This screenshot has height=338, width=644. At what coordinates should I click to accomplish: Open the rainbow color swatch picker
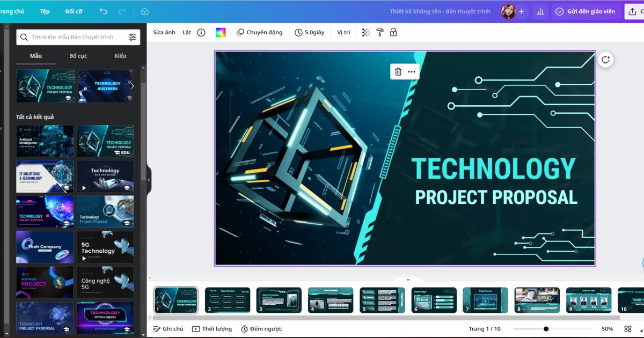point(222,32)
